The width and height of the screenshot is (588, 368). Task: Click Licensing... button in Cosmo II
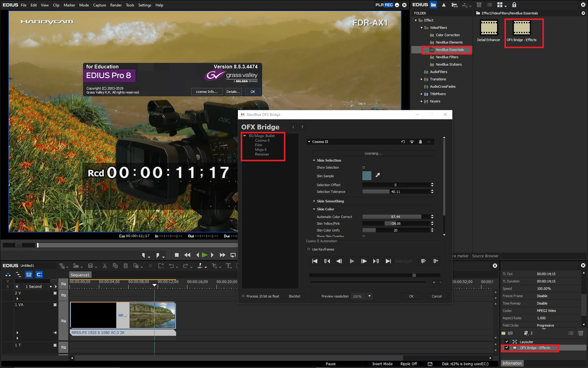click(x=373, y=153)
